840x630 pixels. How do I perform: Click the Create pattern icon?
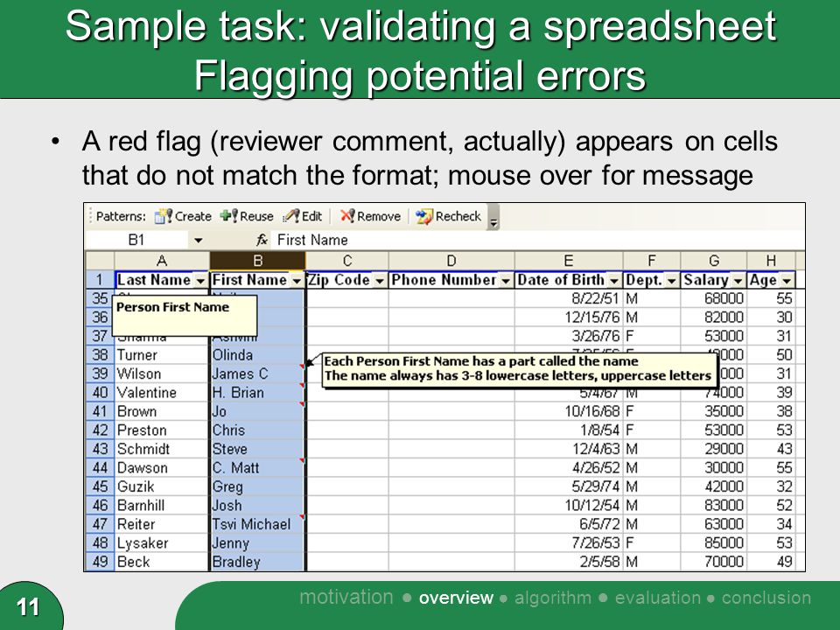click(163, 216)
